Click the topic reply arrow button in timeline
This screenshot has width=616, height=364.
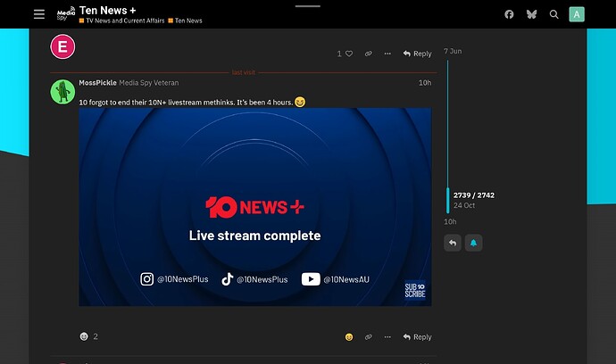point(453,243)
